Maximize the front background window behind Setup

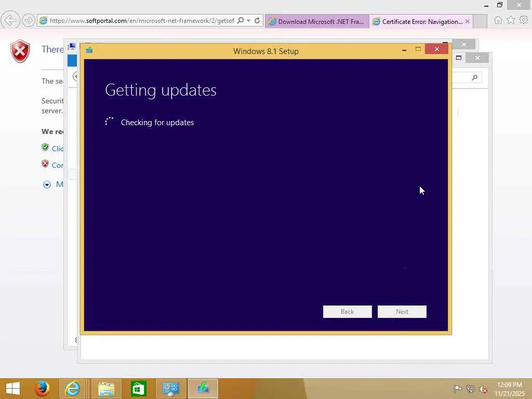coord(458,58)
